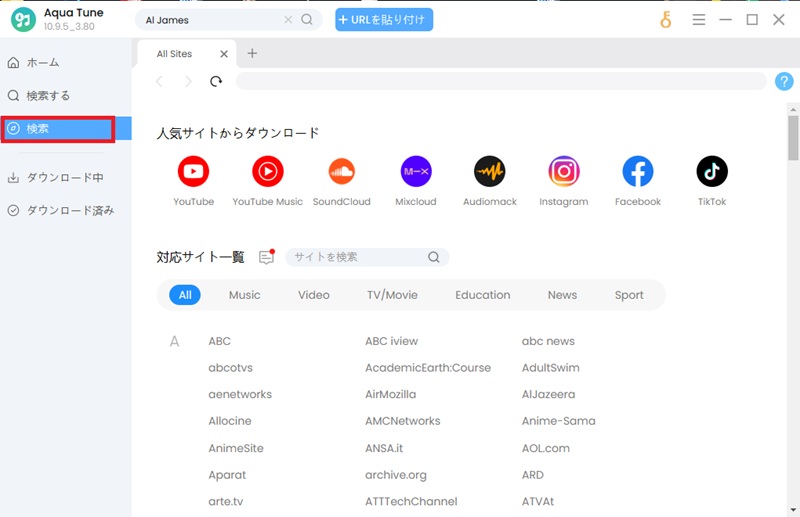The image size is (800, 517).
Task: Go back with browser back arrow
Action: pyautogui.click(x=159, y=81)
